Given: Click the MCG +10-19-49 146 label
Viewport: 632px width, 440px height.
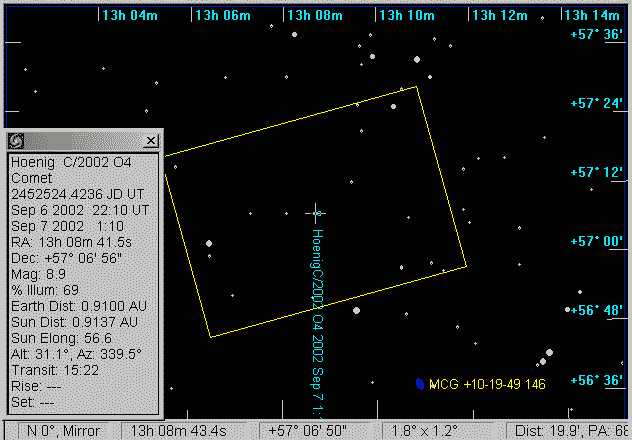Looking at the screenshot, I should click(x=487, y=384).
